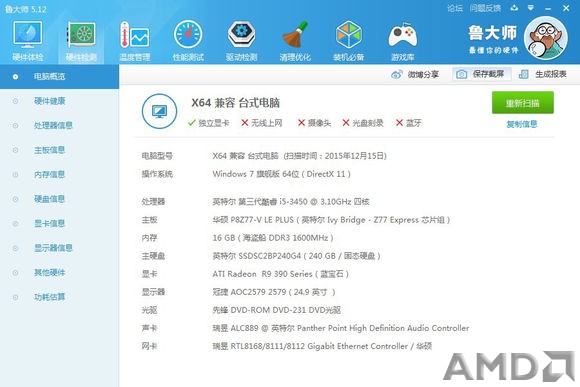Screen dimensions: 580x387
Task: Click the 16 GB DDR3 1600MHz memory value
Action: point(273,238)
